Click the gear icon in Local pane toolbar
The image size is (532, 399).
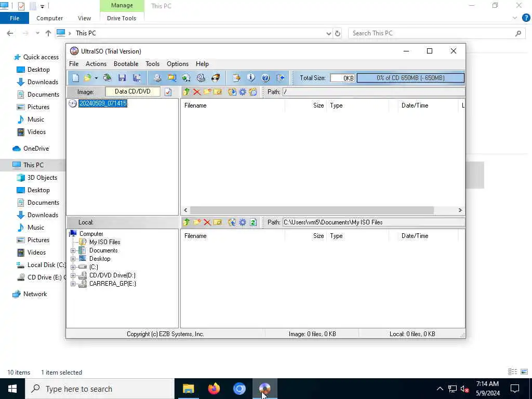[x=243, y=222]
